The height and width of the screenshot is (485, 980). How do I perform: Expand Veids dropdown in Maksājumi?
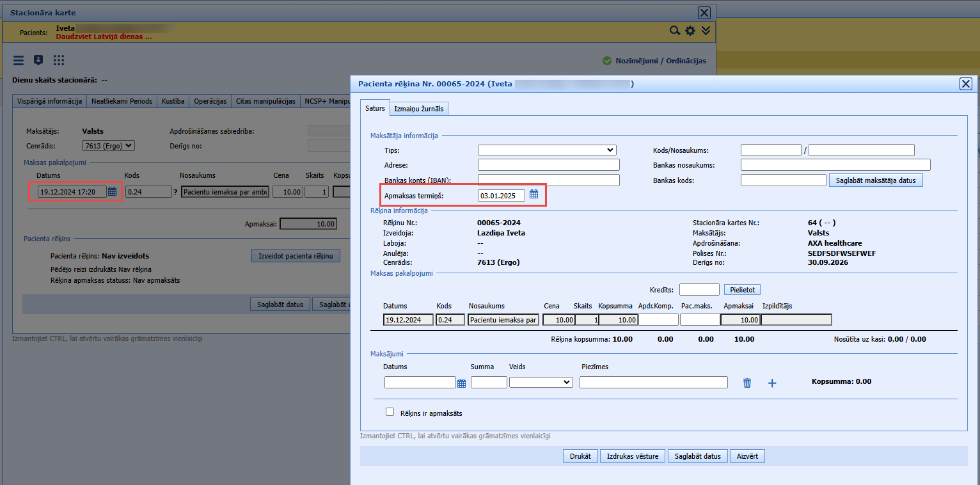(x=541, y=382)
